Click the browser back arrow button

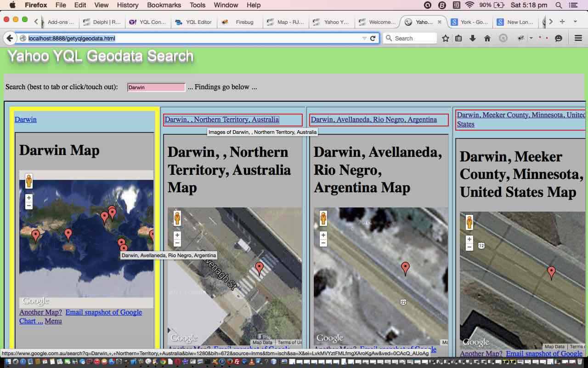pyautogui.click(x=9, y=39)
